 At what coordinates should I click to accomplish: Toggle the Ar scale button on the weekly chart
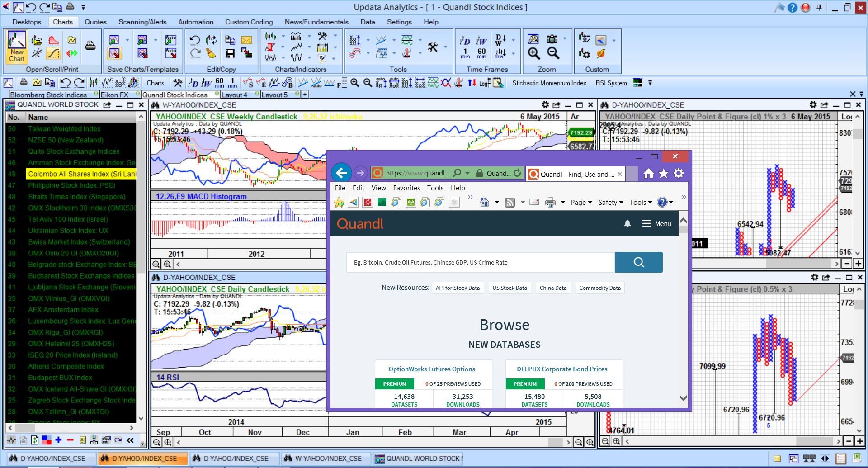[x=575, y=117]
